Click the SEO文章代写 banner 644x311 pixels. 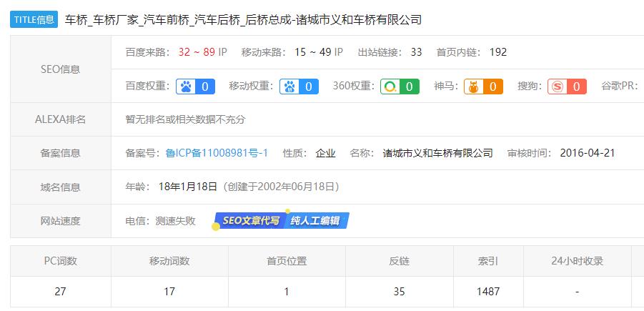click(x=251, y=221)
